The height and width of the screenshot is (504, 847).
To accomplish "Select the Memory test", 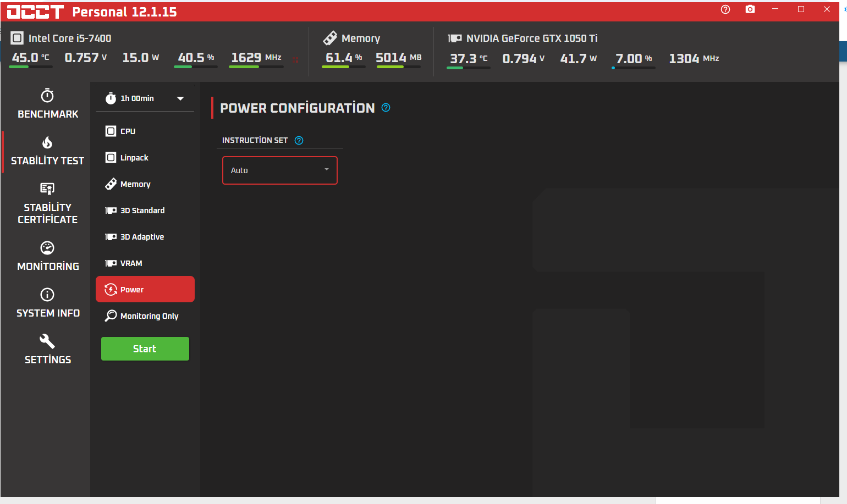I will (145, 184).
